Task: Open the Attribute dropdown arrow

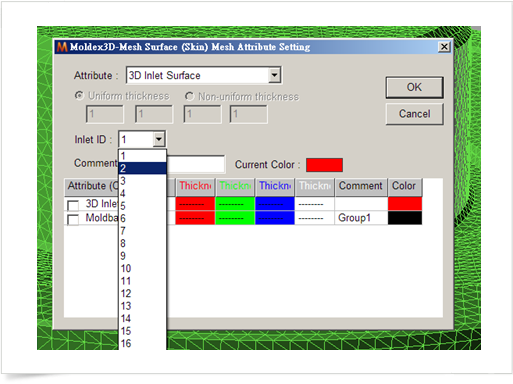Action: pyautogui.click(x=274, y=75)
